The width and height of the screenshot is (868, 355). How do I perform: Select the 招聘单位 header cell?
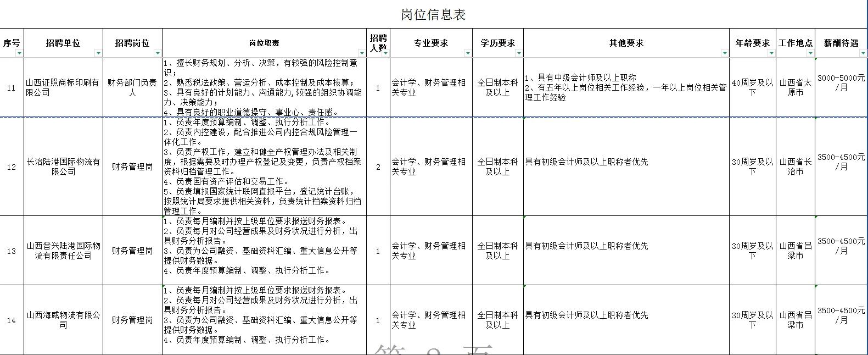64,43
